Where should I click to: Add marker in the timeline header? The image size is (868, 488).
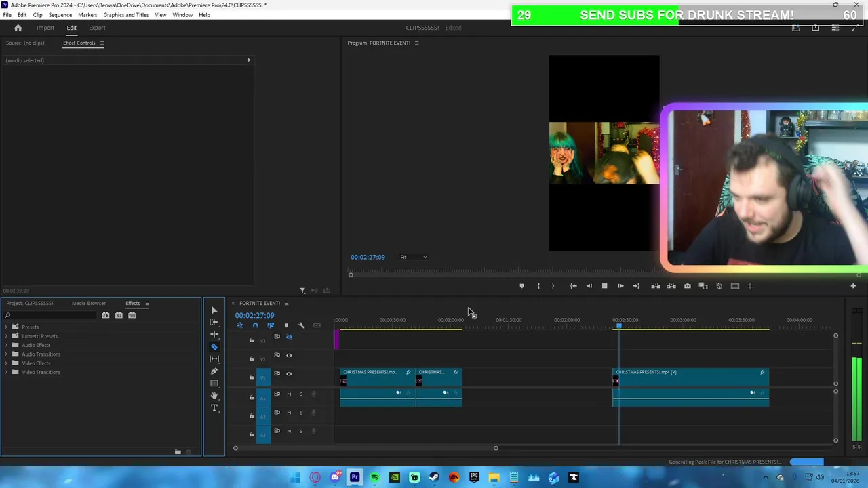(x=286, y=325)
